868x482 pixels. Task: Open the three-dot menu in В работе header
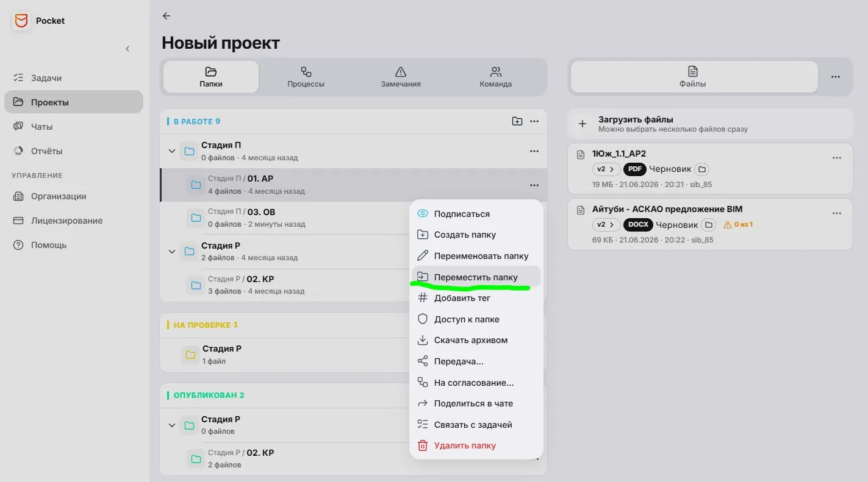pyautogui.click(x=534, y=121)
